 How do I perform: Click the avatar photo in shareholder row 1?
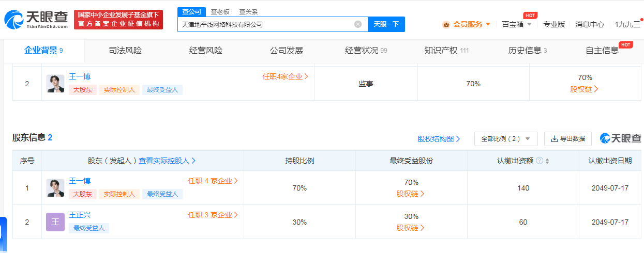pyautogui.click(x=55, y=188)
